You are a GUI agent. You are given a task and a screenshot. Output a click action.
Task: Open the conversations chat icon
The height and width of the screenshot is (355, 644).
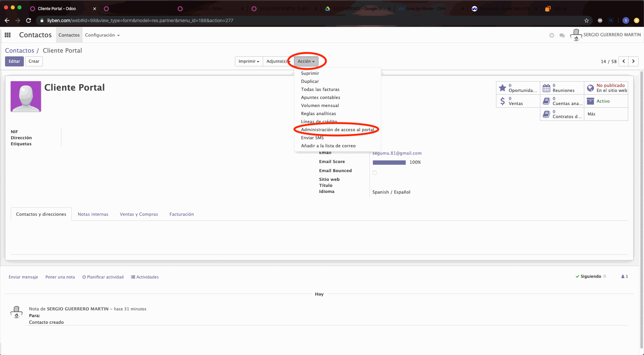(x=562, y=35)
